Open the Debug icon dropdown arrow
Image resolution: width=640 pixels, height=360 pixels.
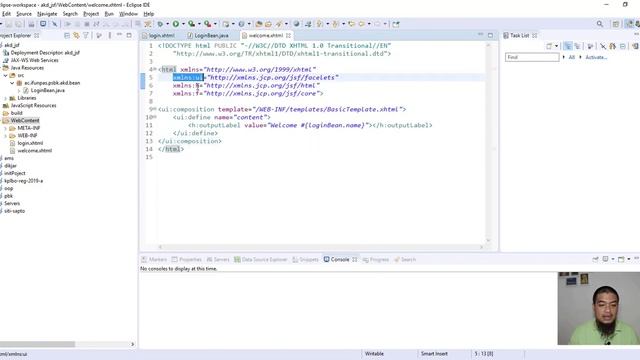tap(167, 24)
